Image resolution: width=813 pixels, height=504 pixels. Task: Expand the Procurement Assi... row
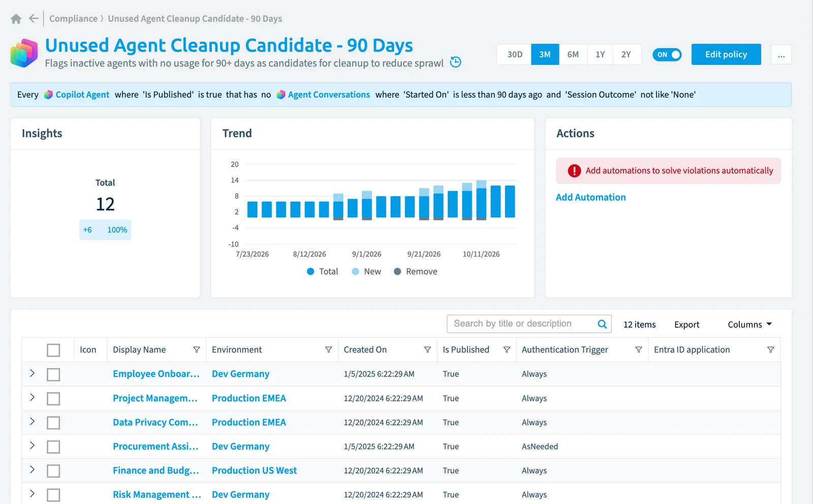(x=32, y=446)
